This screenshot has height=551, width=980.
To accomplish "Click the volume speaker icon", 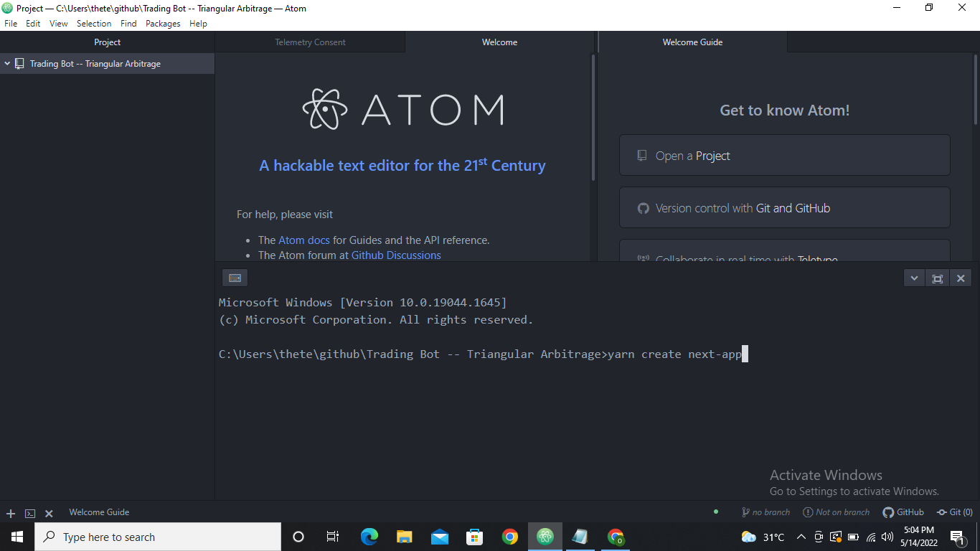I will [x=887, y=537].
